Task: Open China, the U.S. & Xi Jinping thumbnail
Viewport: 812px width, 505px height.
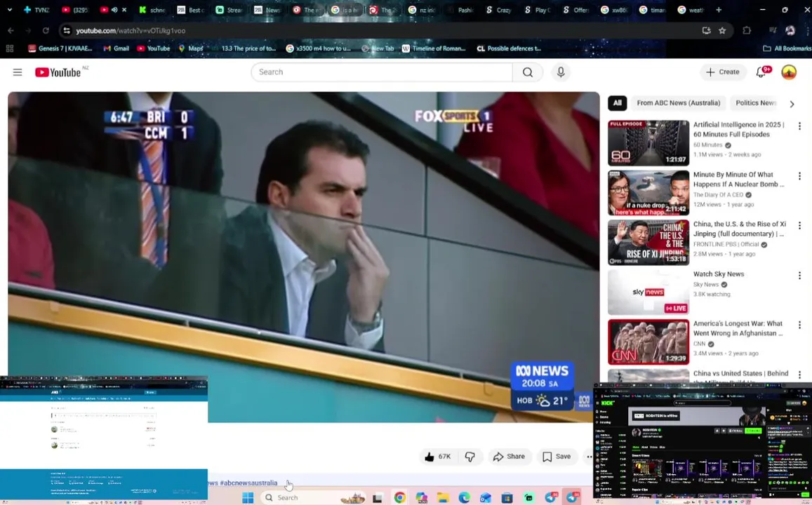Action: (648, 242)
